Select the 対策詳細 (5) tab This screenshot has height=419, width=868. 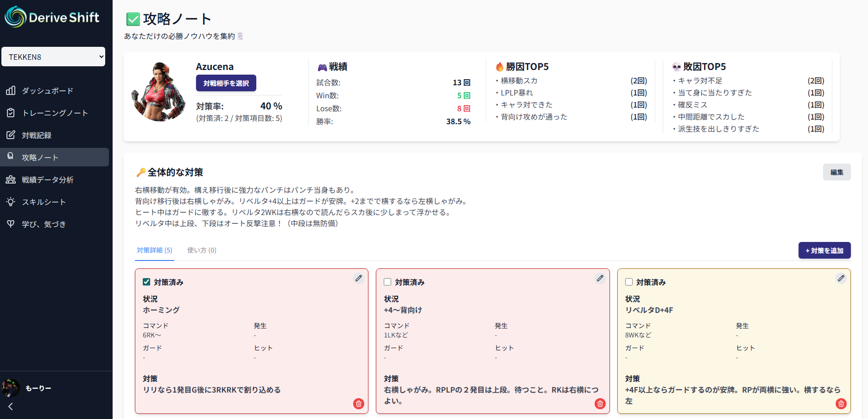point(154,250)
